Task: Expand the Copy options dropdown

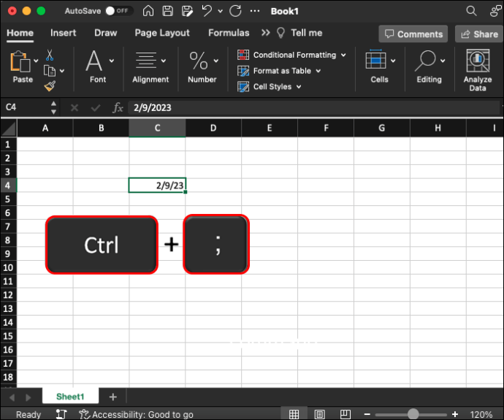Action: coord(62,71)
